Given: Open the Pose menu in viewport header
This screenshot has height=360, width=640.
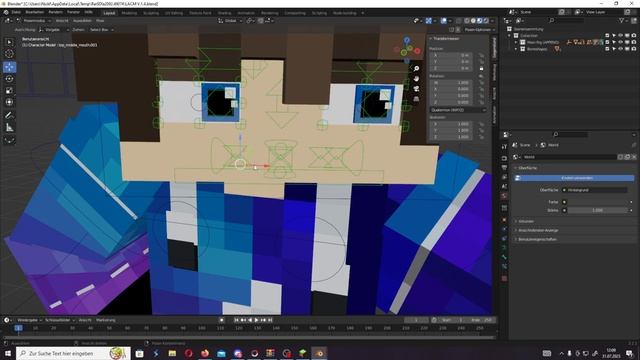Looking at the screenshot, I should click(100, 20).
